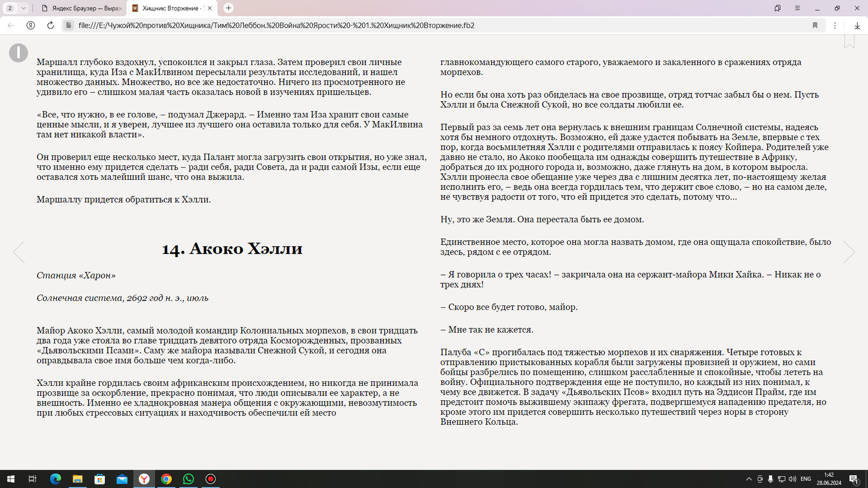868x488 pixels.
Task: Expand the tab group dropdown arrow
Action: [x=23, y=8]
